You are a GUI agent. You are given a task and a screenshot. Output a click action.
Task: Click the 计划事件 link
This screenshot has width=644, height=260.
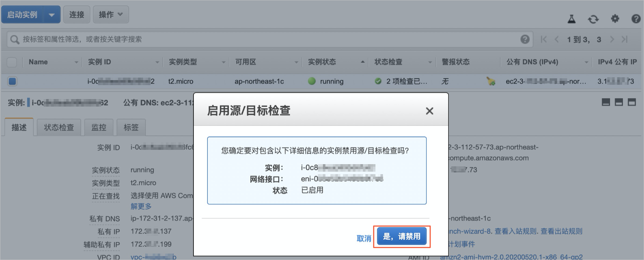coord(461,244)
